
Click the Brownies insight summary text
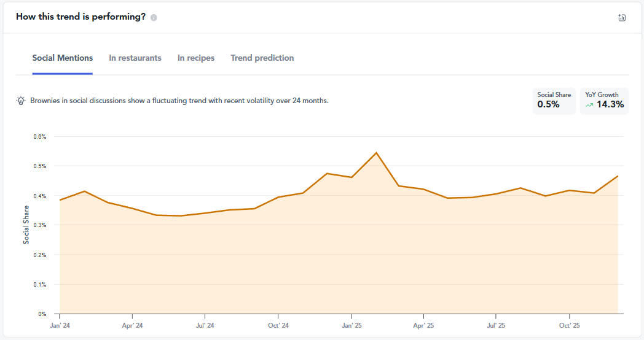[179, 101]
